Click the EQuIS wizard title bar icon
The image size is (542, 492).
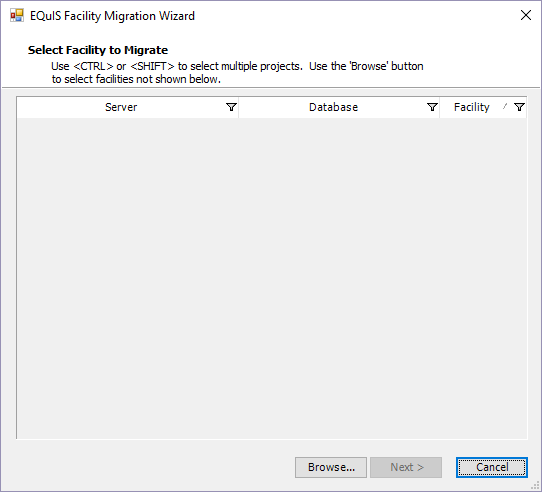pyautogui.click(x=17, y=16)
